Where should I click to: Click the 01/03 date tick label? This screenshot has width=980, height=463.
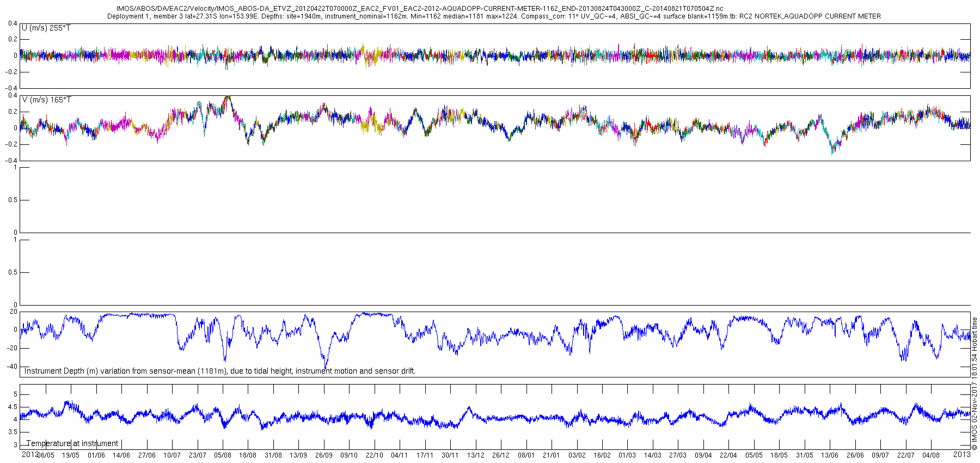pyautogui.click(x=627, y=455)
